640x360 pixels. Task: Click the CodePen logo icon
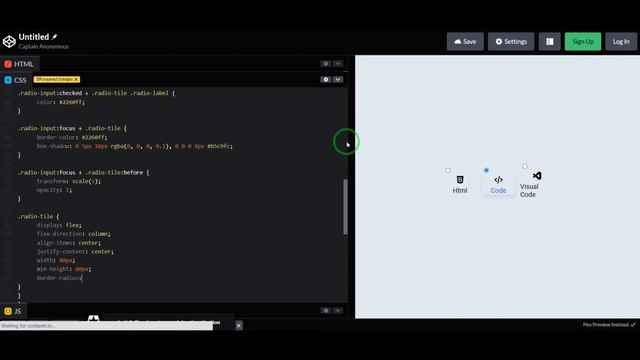9,41
